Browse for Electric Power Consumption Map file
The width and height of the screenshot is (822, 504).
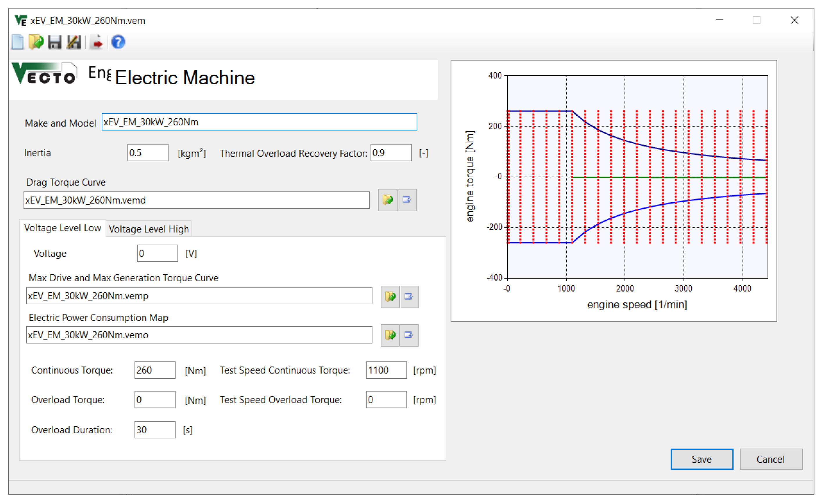[x=390, y=335]
